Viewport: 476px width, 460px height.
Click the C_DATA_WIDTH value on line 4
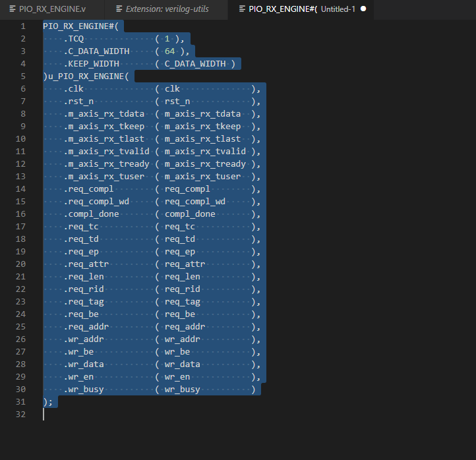point(195,64)
